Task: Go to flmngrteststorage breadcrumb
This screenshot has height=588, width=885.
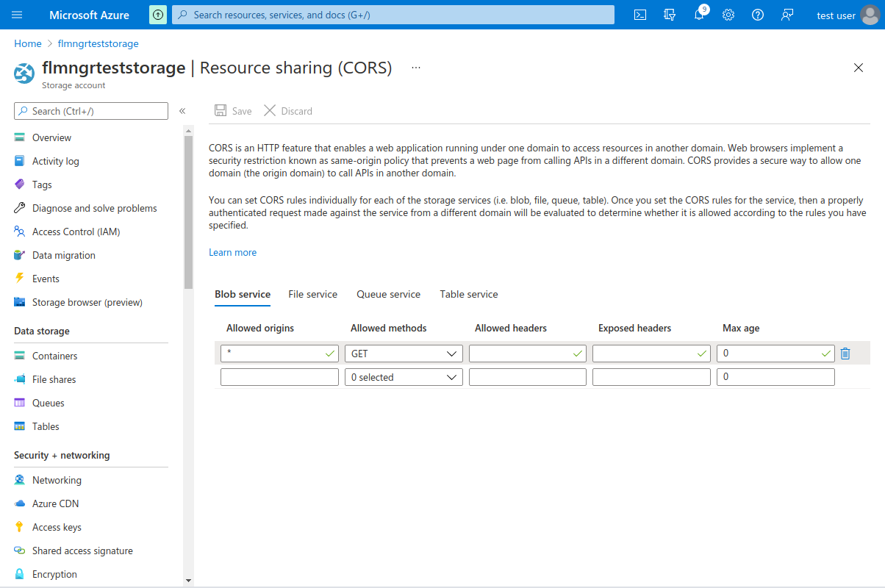Action: [x=98, y=43]
